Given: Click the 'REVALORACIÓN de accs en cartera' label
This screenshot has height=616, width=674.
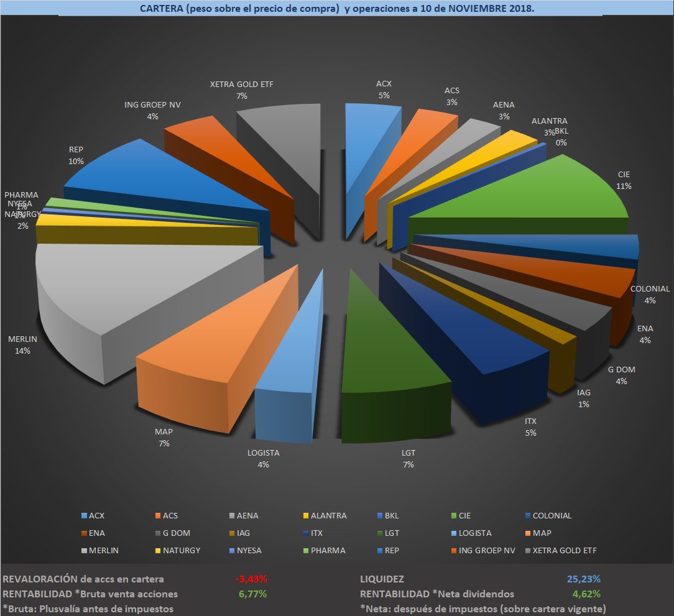Looking at the screenshot, I should click(x=83, y=579).
